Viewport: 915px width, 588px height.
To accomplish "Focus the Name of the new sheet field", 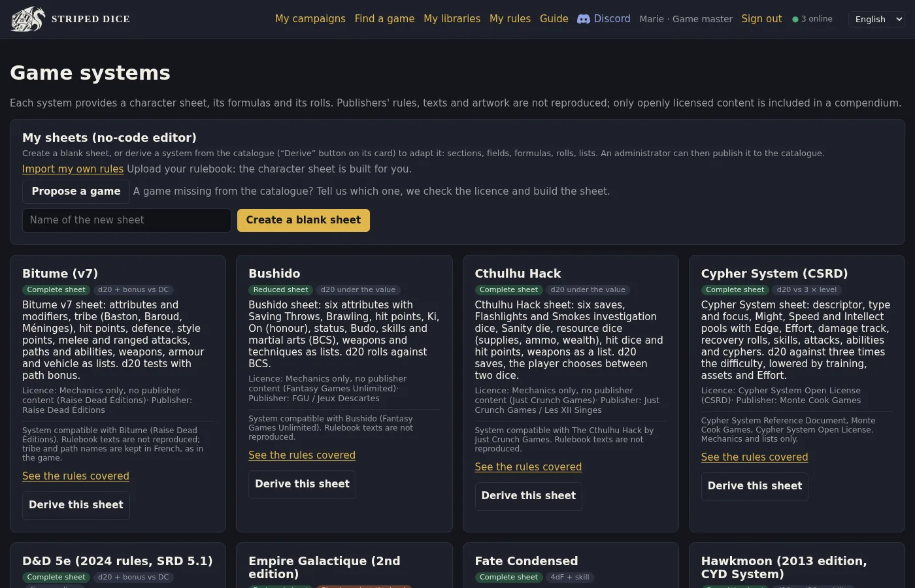I will (127, 220).
